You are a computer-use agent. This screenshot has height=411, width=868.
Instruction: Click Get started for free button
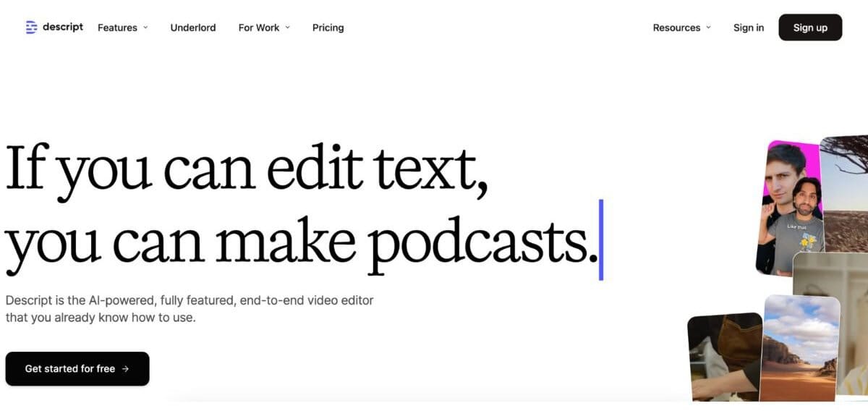77,369
